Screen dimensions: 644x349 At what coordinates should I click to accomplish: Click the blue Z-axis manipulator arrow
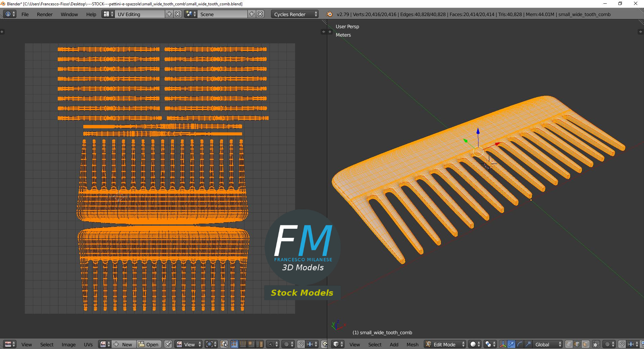coord(478,132)
